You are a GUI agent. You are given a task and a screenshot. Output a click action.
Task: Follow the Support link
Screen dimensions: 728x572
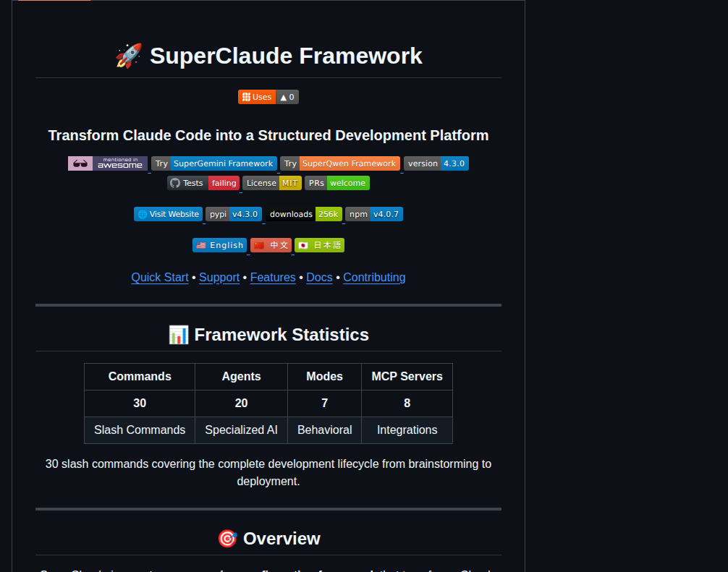(219, 278)
